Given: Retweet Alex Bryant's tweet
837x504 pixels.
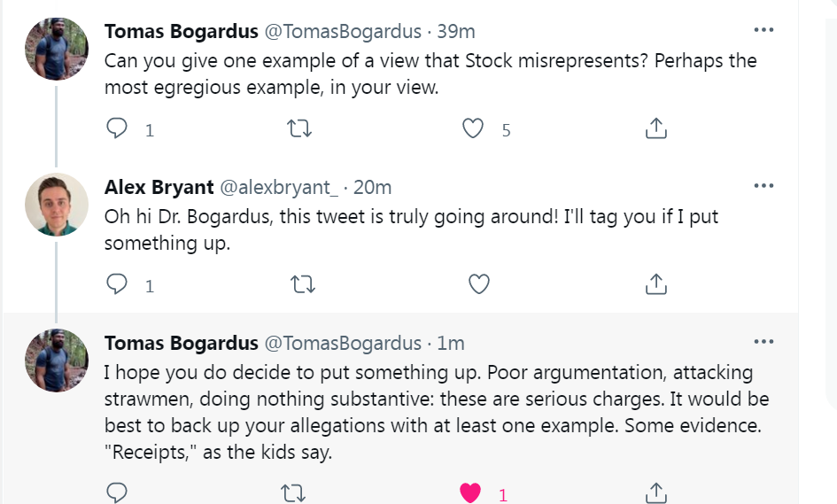Looking at the screenshot, I should point(300,284).
